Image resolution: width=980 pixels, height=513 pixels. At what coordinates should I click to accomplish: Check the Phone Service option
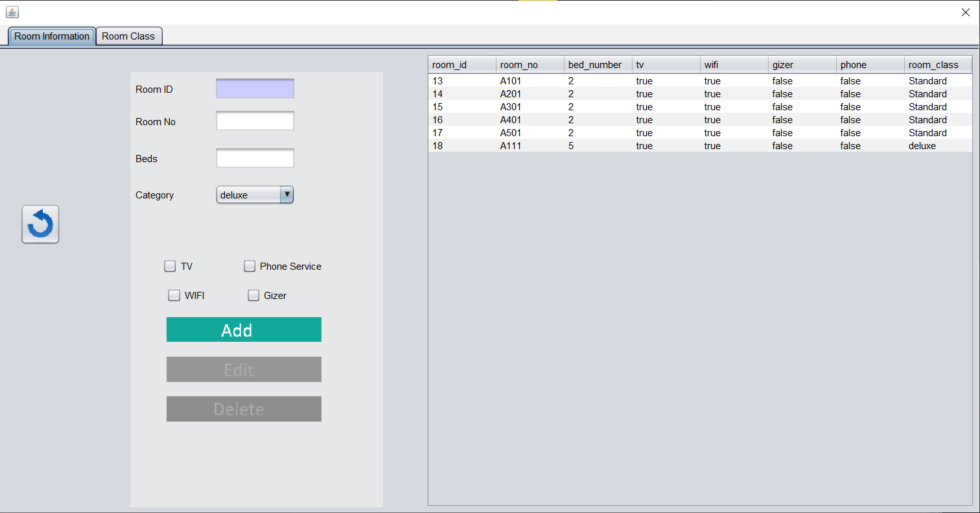pos(250,266)
